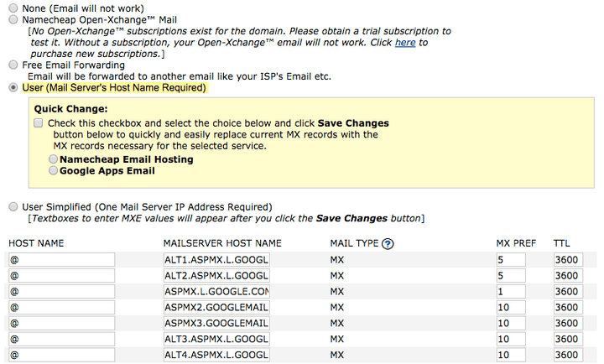Edit host name field in ALT2.ASPMX row
The height and width of the screenshot is (364, 604).
[x=61, y=275]
